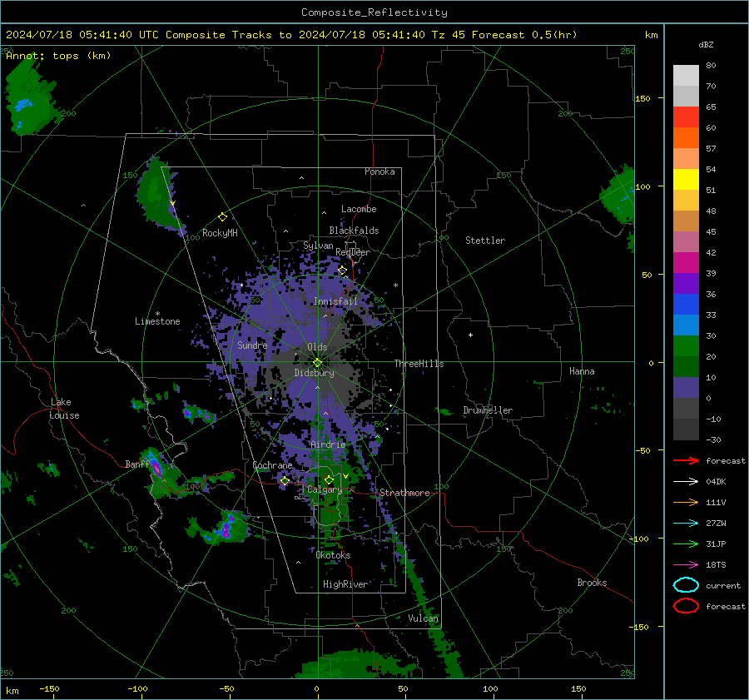Click the Limestone label
Image resolution: width=749 pixels, height=700 pixels.
point(157,321)
